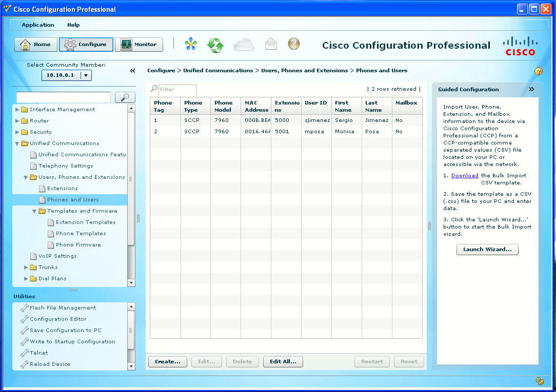
Task: Expand the Security folder
Action: [17, 132]
